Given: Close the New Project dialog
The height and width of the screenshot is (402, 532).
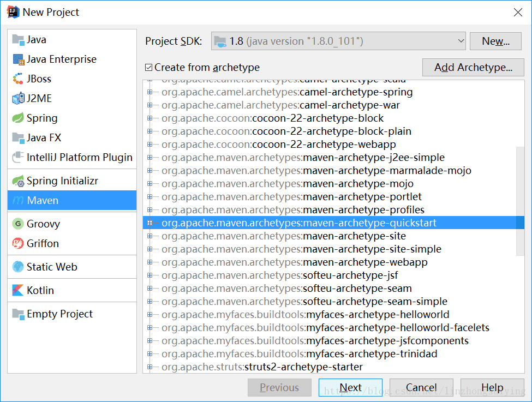Looking at the screenshot, I should [518, 13].
